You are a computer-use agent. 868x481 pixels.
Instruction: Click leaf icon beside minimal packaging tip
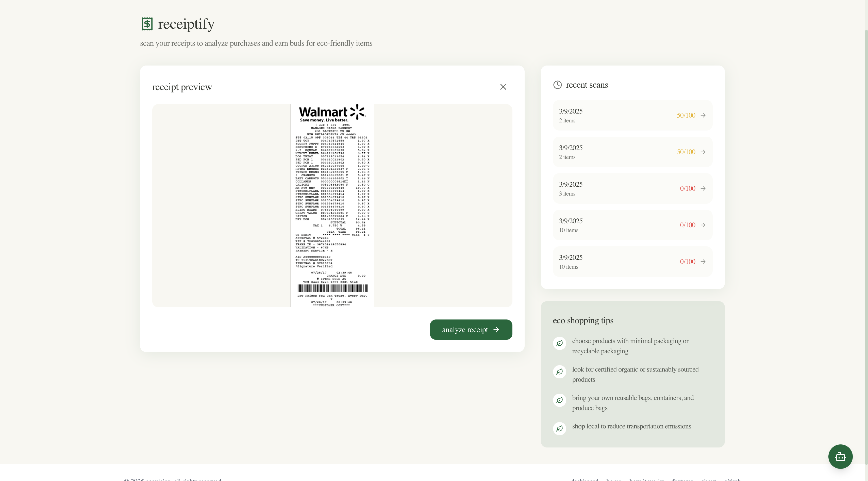559,343
